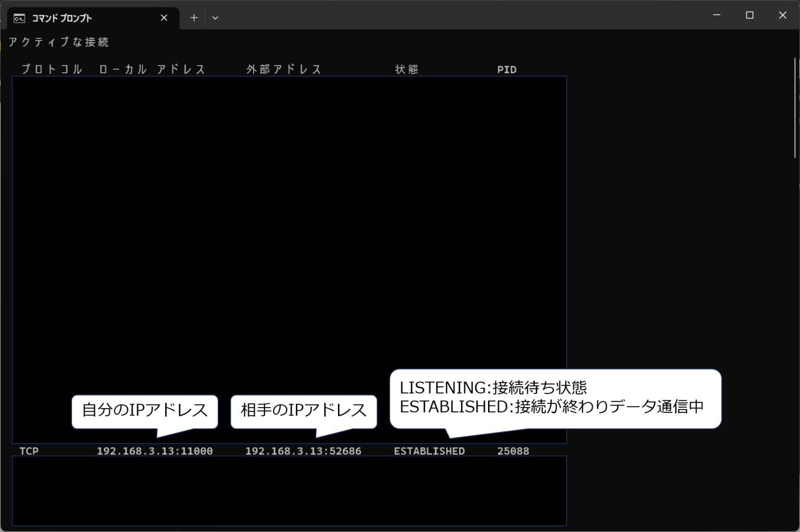Select the ESTABLISHED status text
The image size is (800, 532).
(429, 451)
